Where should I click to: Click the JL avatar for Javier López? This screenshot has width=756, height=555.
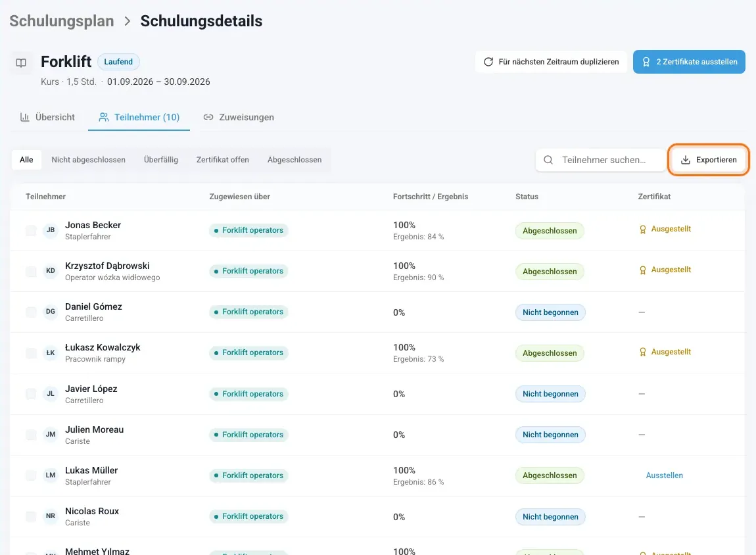[x=51, y=393]
